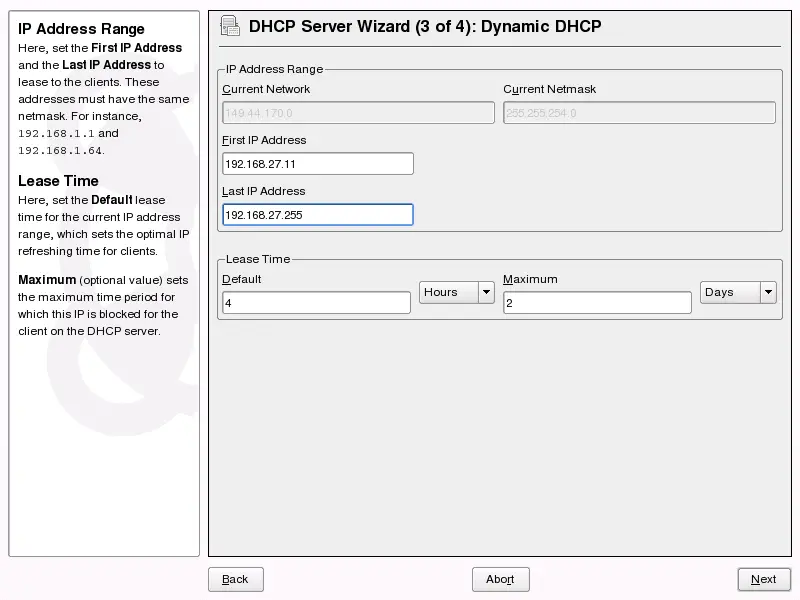Click the Current Network label
Viewport: 800px width, 600px height.
(x=266, y=89)
